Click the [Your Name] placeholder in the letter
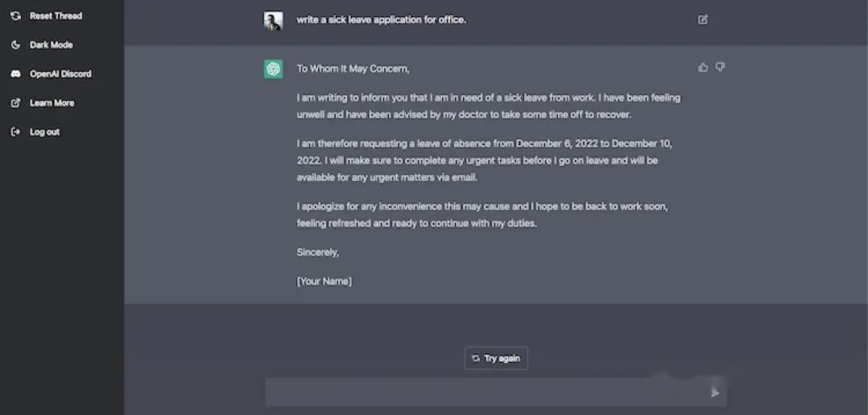This screenshot has width=868, height=415. tap(325, 281)
